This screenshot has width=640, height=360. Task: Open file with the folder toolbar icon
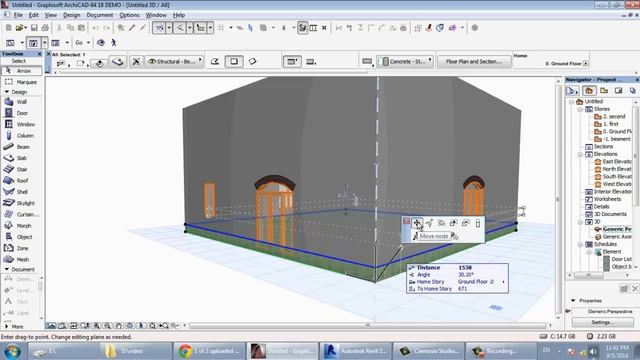19,28
